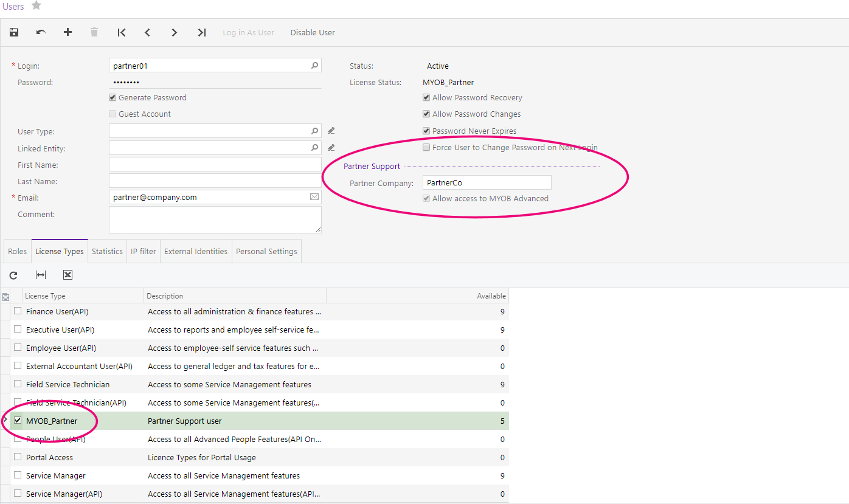The image size is (849, 504).
Task: Open the Login lookup selector
Action: 314,66
